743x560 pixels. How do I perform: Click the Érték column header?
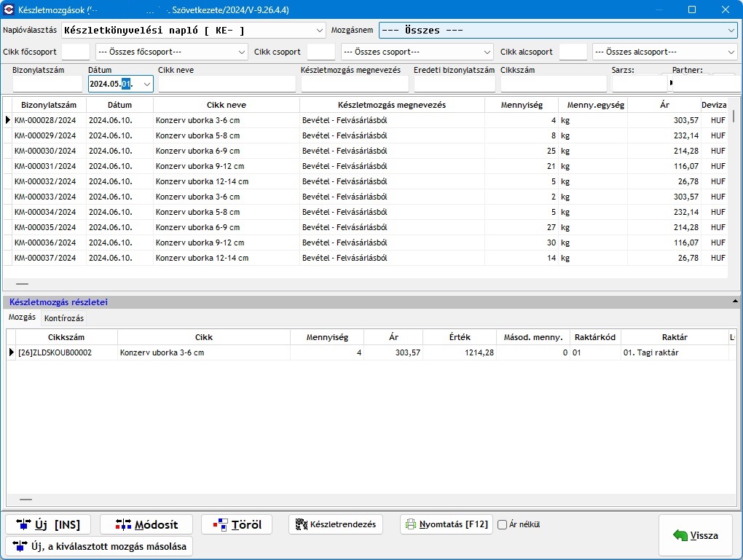[x=460, y=337]
